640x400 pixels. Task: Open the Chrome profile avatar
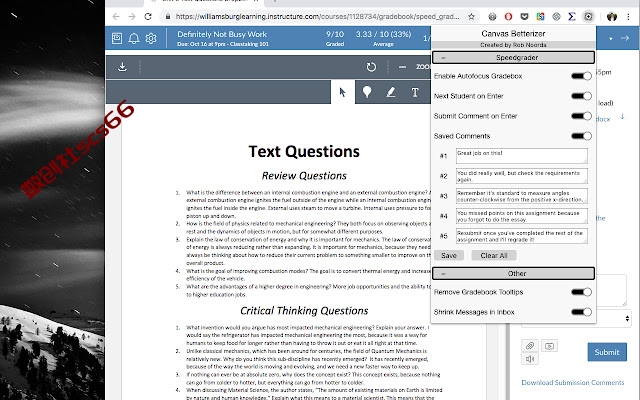[x=612, y=16]
